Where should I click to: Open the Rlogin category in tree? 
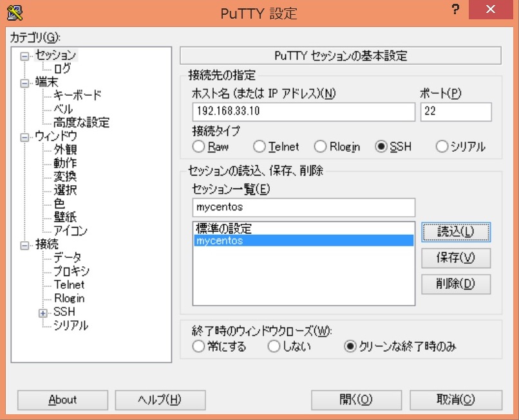[69, 298]
